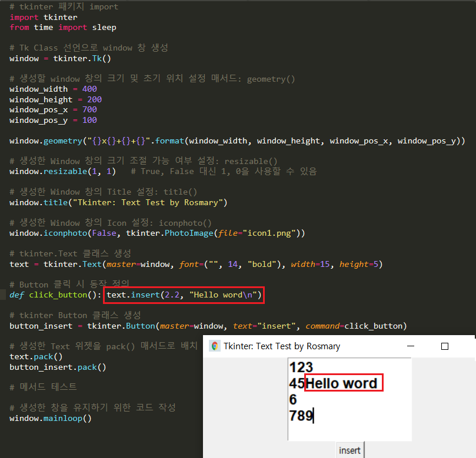Click the 'Tkinter: Text Test by Rosmary' window title

tap(282, 346)
